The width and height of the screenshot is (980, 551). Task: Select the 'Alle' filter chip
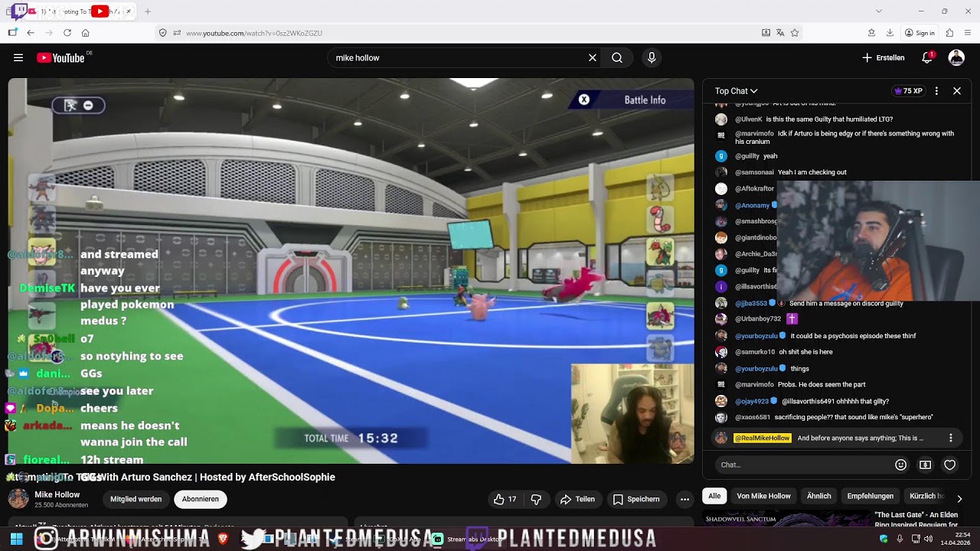(x=714, y=496)
